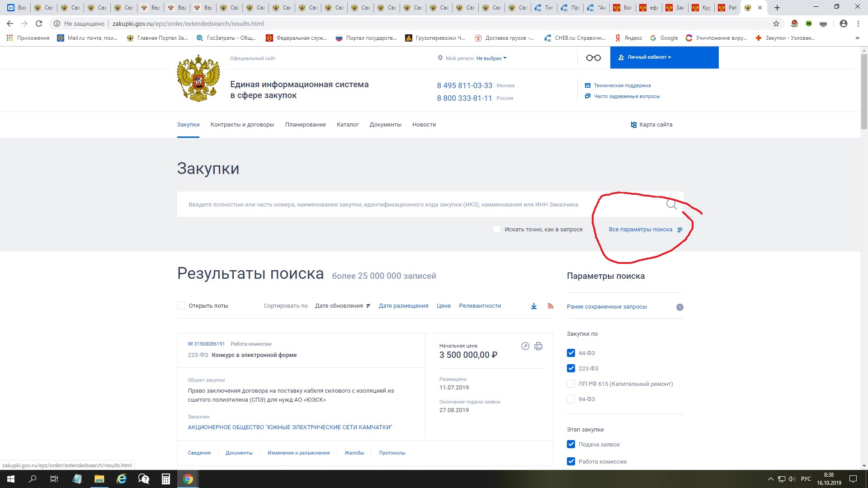
Task: Download search results via download icon
Action: pyautogui.click(x=534, y=306)
